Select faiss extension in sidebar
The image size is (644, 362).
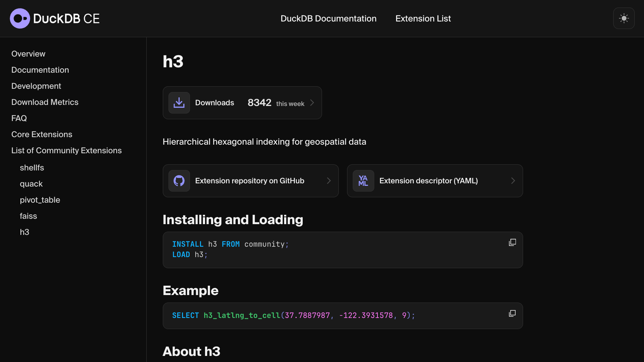tap(28, 216)
